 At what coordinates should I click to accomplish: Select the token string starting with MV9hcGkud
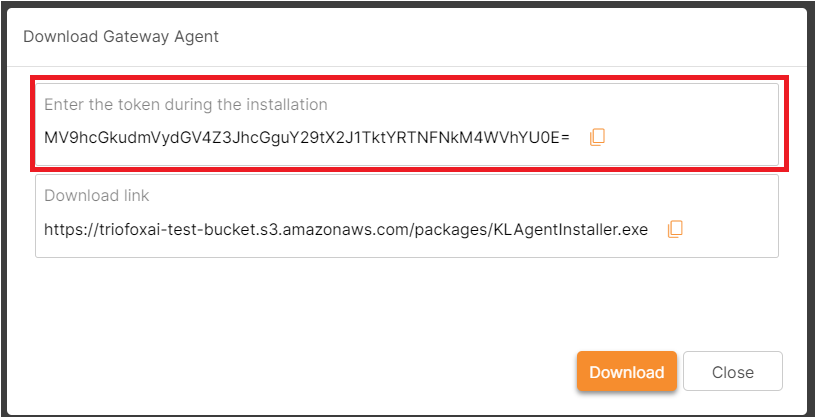click(307, 137)
